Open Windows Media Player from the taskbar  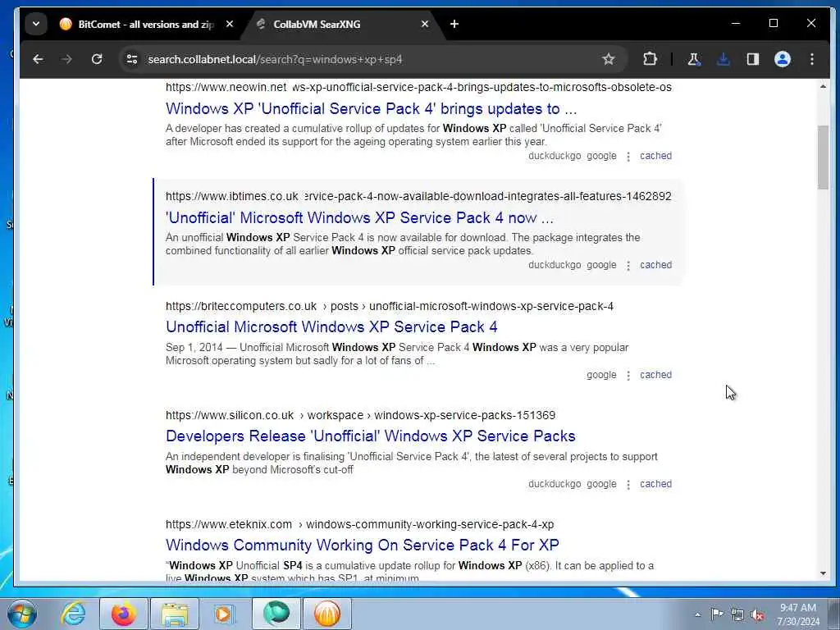pyautogui.click(x=223, y=614)
